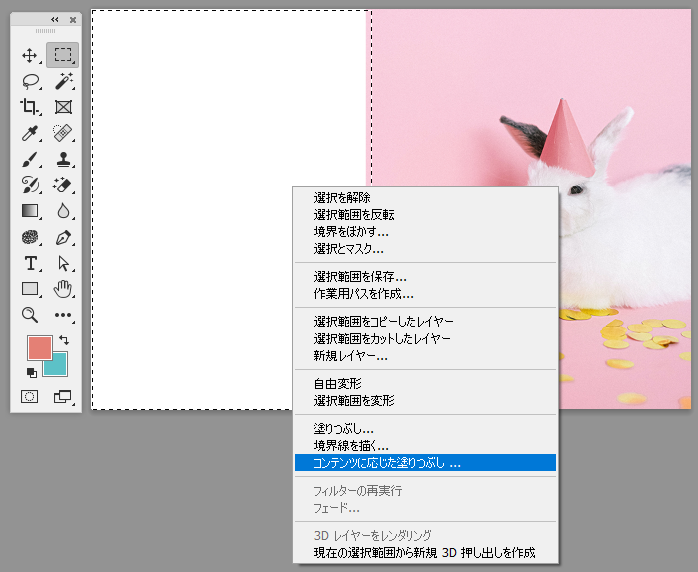This screenshot has height=572, width=698.
Task: Swap foreground and background colors
Action: click(x=64, y=341)
